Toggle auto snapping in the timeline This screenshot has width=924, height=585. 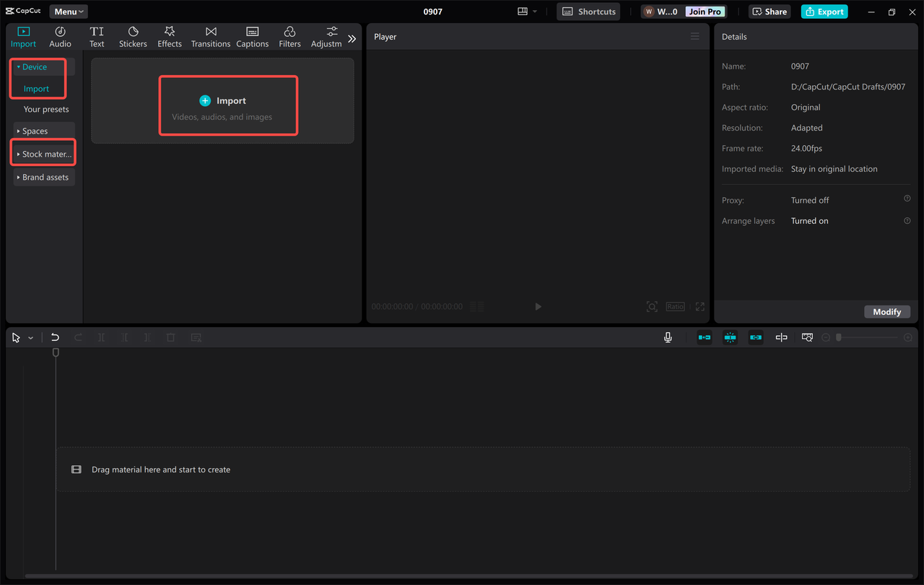tap(730, 337)
